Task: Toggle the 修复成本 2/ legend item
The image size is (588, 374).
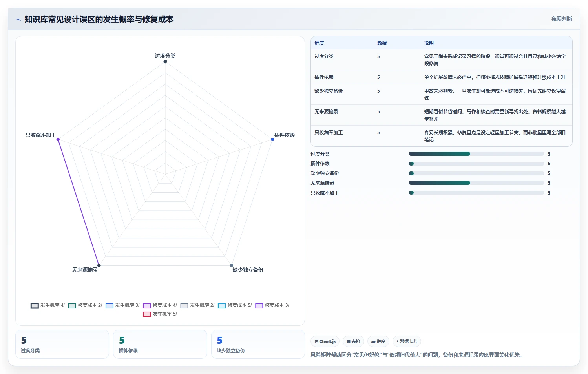Action: 85,305
